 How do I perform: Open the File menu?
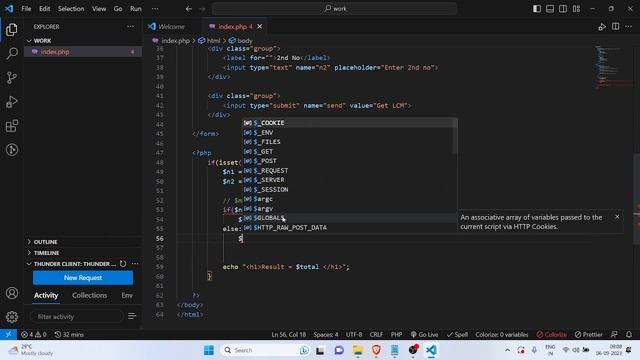26,9
